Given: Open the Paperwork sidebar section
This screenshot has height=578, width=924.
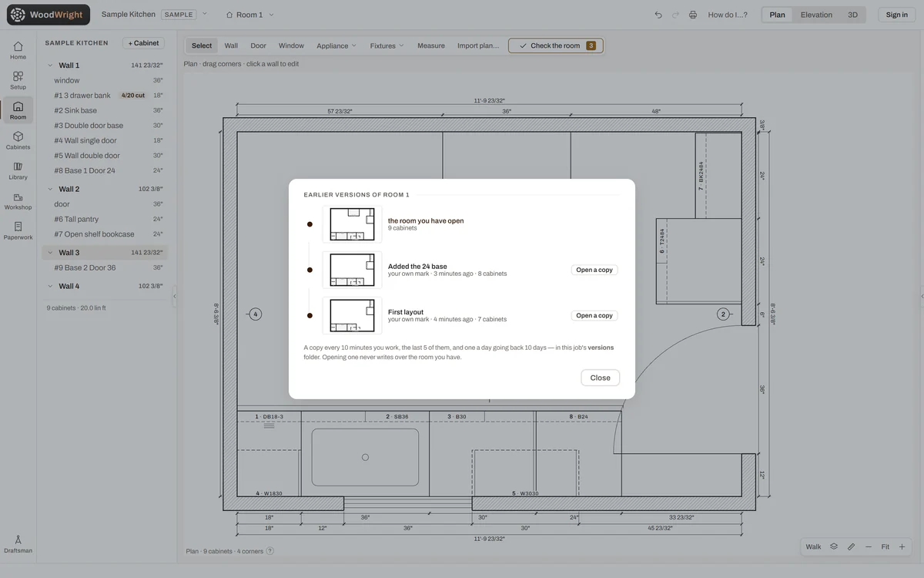Looking at the screenshot, I should [18, 230].
